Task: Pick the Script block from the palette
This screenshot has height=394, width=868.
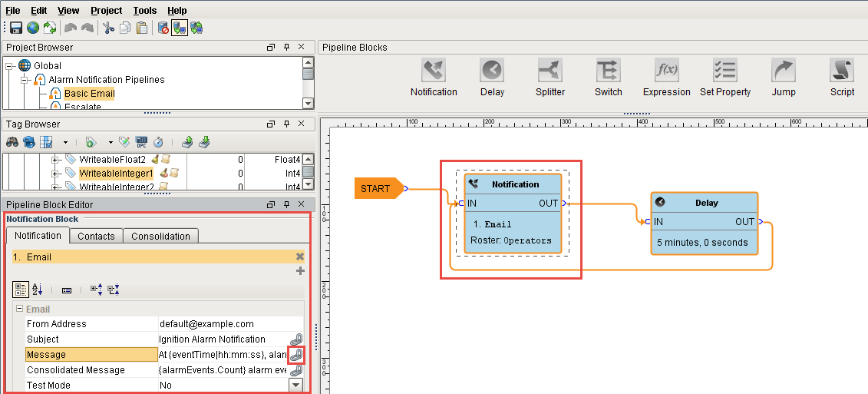Action: [842, 78]
